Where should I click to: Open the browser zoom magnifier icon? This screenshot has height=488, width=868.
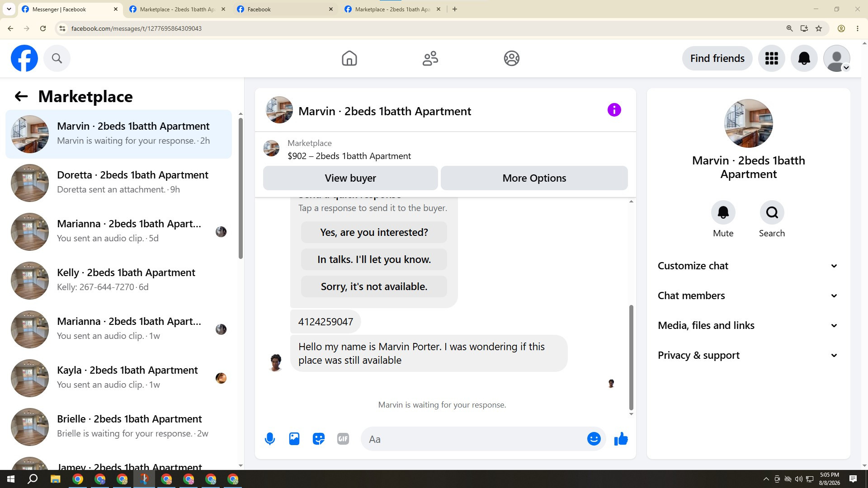pyautogui.click(x=790, y=28)
